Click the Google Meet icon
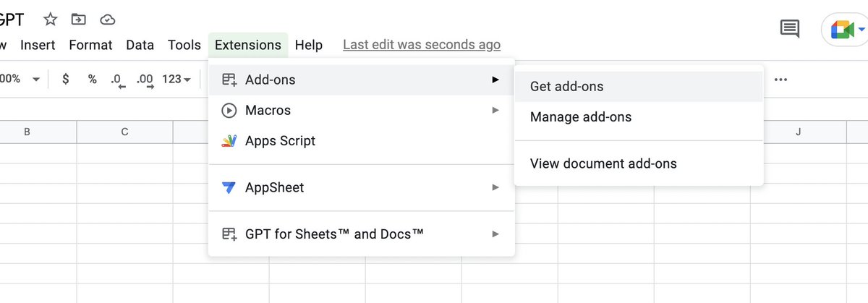This screenshot has height=303, width=868. tap(843, 30)
